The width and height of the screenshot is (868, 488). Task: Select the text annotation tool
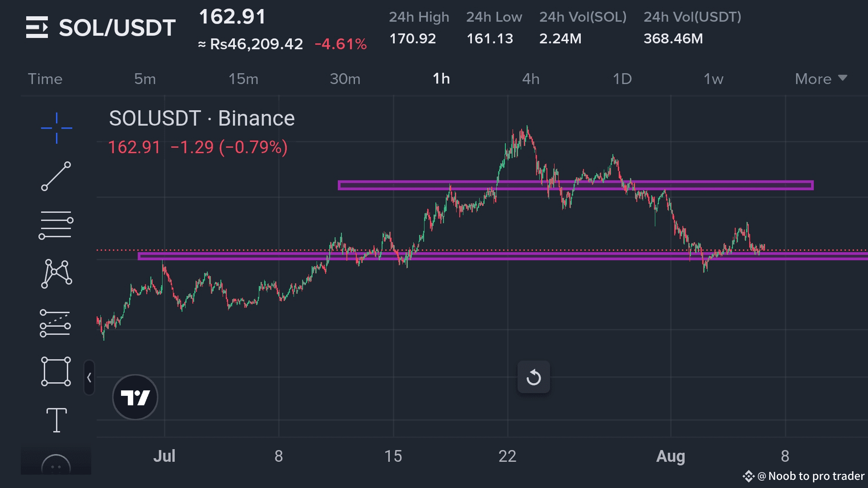[56, 420]
